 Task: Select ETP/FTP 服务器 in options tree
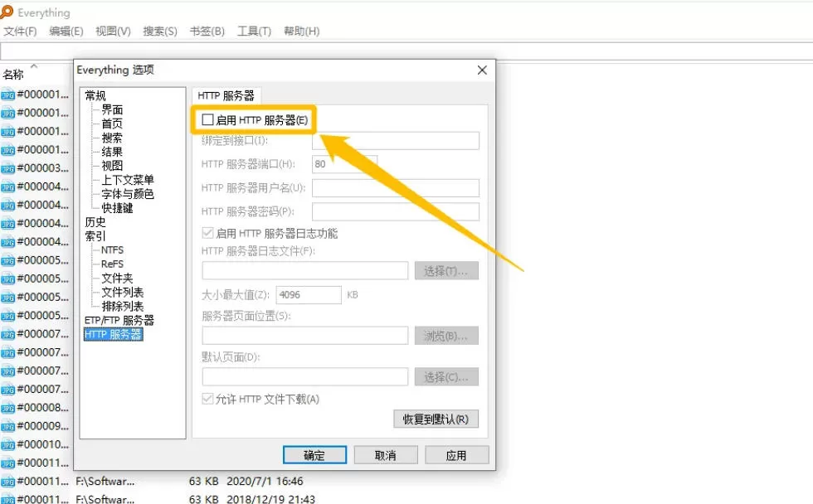(x=119, y=320)
